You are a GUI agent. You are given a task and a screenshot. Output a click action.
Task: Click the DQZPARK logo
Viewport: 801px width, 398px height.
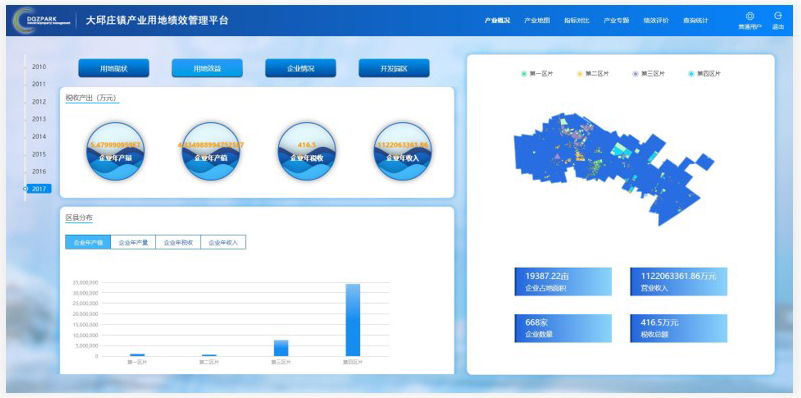41,20
